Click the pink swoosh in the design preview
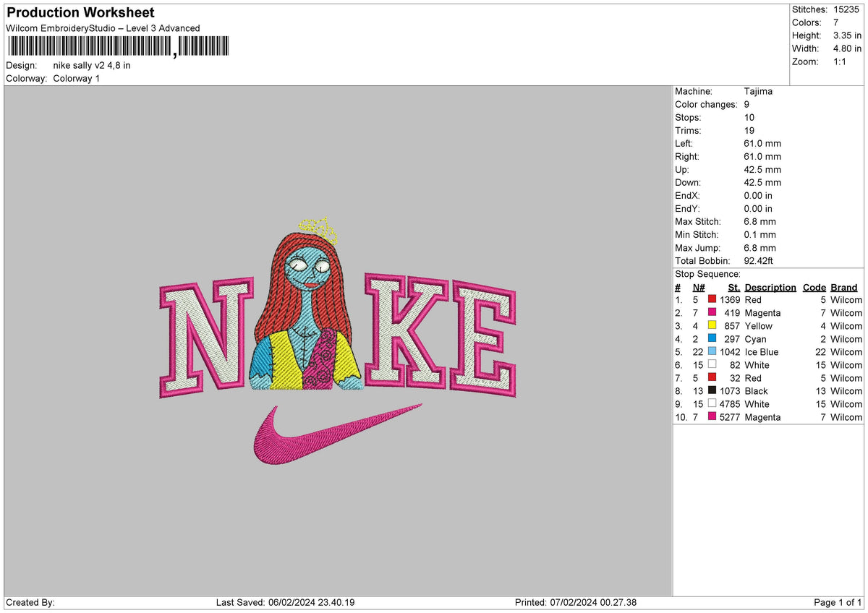868x613 pixels. [336, 433]
